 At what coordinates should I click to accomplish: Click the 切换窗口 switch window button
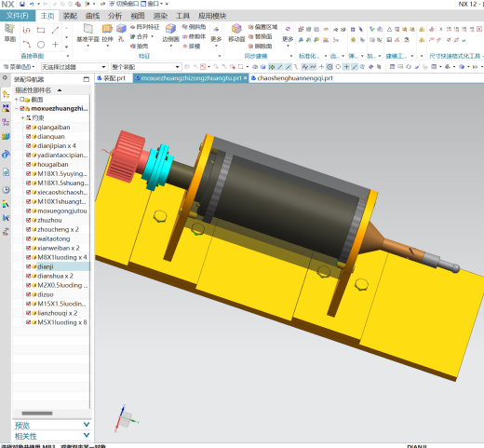124,4
